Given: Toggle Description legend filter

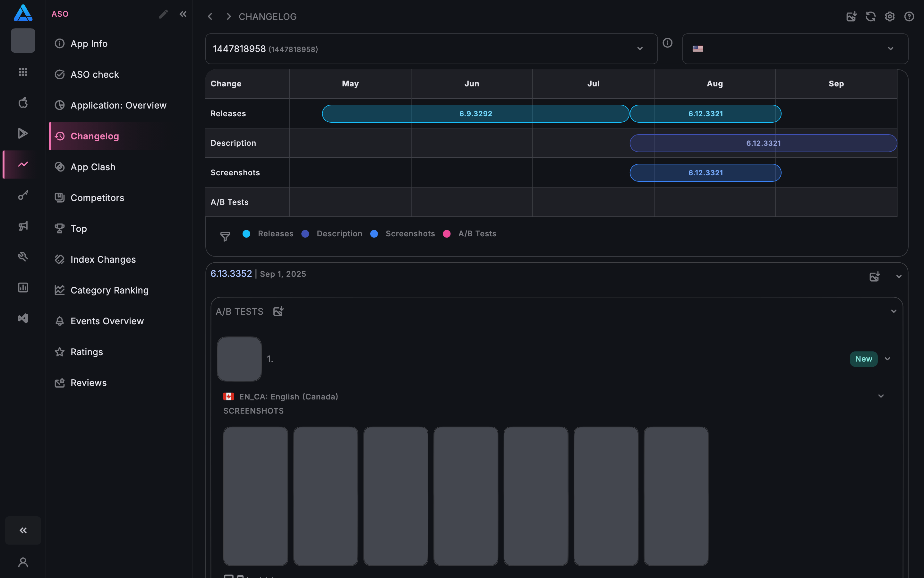Looking at the screenshot, I should [332, 233].
